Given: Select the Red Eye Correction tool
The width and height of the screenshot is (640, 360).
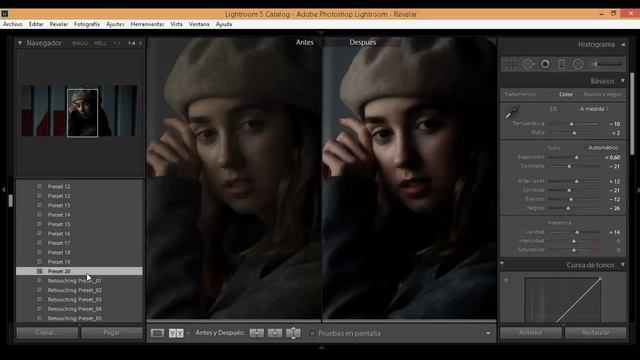Looking at the screenshot, I should (545, 64).
